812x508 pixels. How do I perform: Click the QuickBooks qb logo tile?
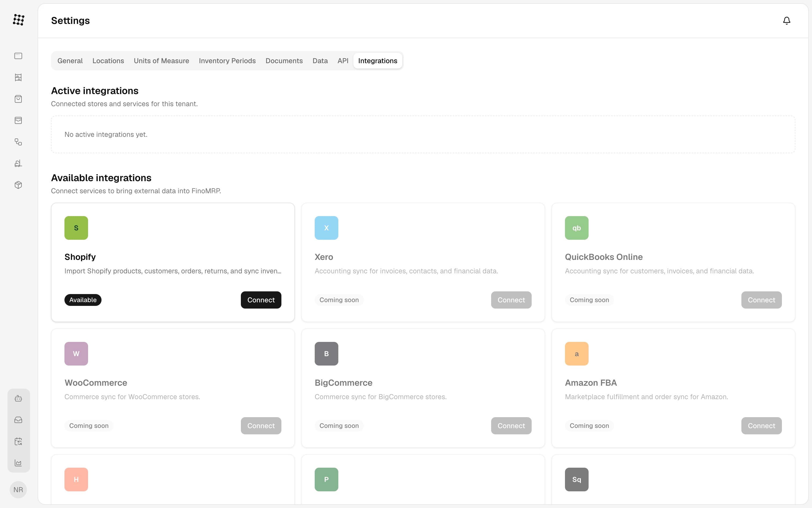pos(577,228)
